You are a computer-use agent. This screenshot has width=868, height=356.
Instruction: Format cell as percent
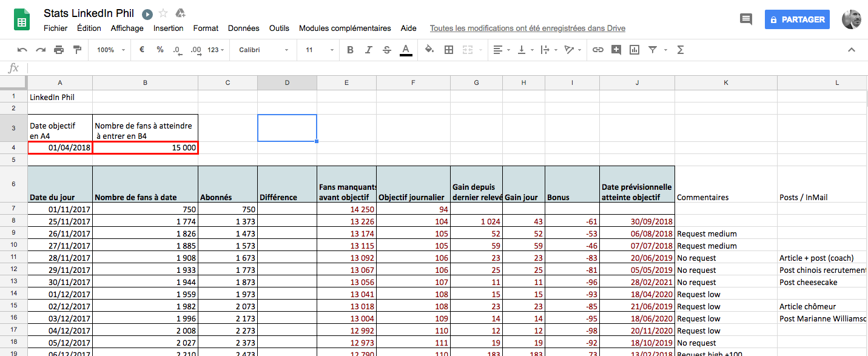(160, 50)
